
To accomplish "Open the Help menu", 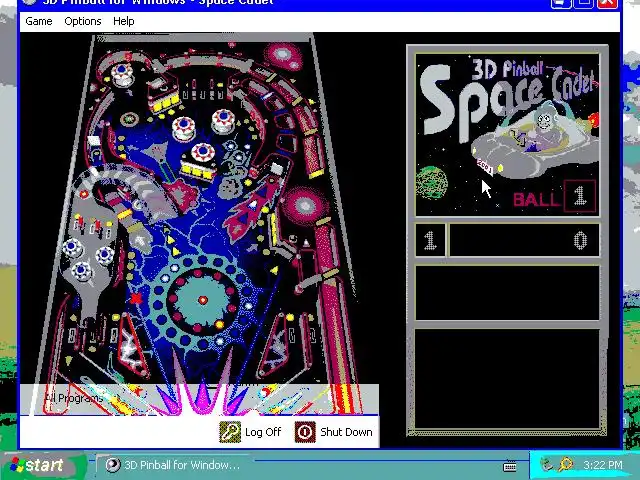I will [x=124, y=21].
